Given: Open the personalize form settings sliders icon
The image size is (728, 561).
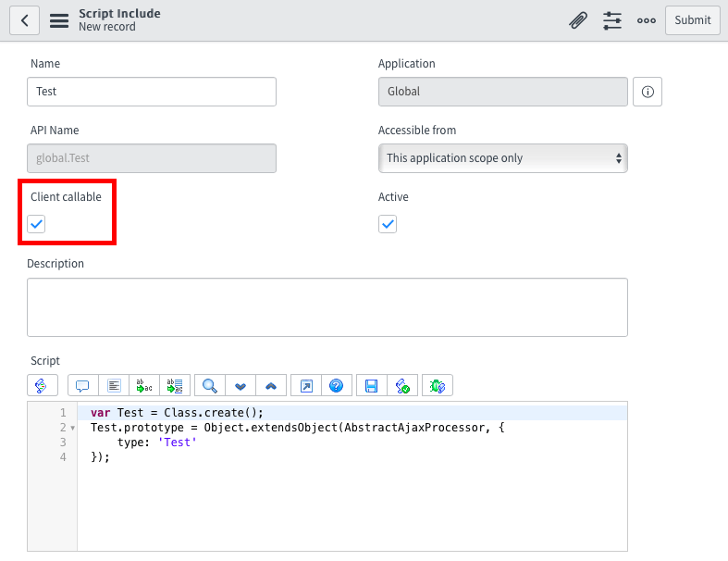Looking at the screenshot, I should (612, 20).
